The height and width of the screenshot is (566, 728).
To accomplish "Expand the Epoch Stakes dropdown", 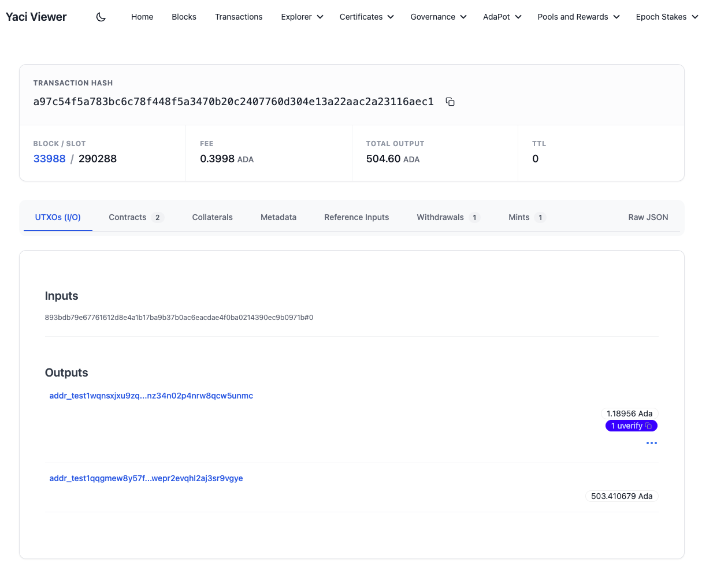I will tap(667, 17).
